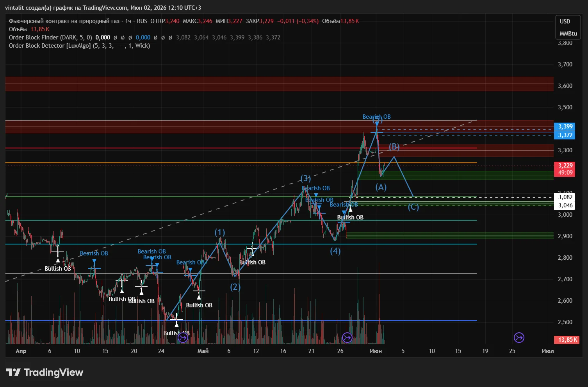Click the Июн label on the time axis
This screenshot has width=588, height=387.
376,351
